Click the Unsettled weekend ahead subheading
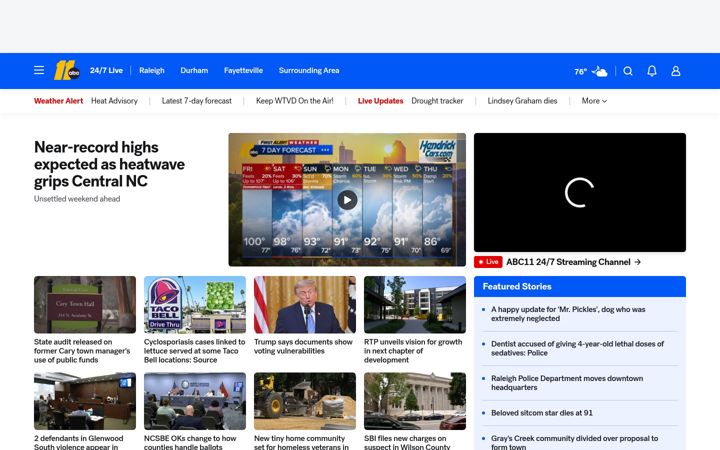This screenshot has width=720, height=450. 77,199
